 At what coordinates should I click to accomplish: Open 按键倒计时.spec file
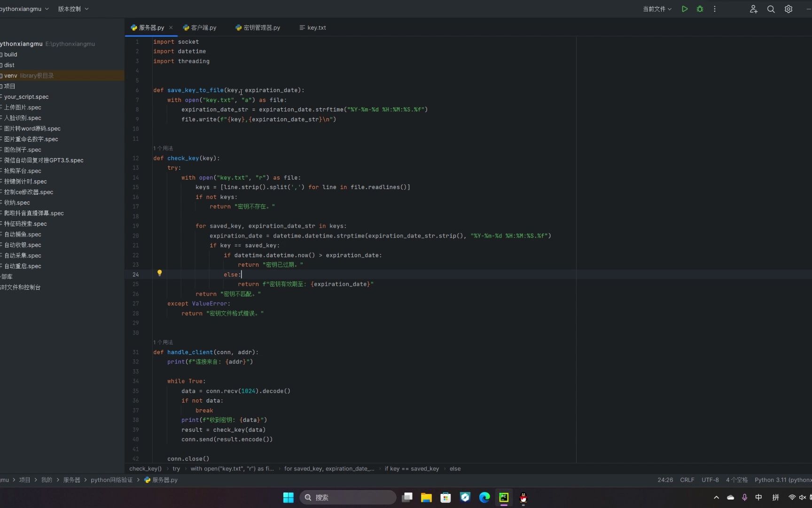click(x=24, y=182)
